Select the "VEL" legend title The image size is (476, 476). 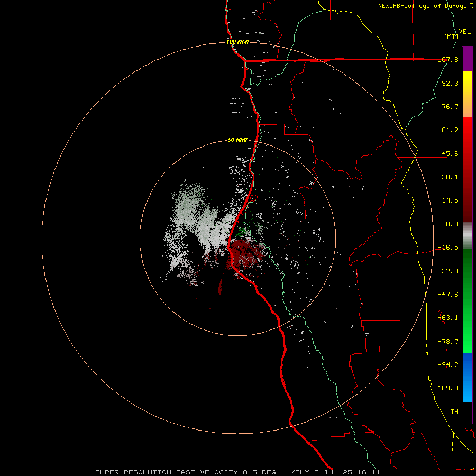[464, 32]
